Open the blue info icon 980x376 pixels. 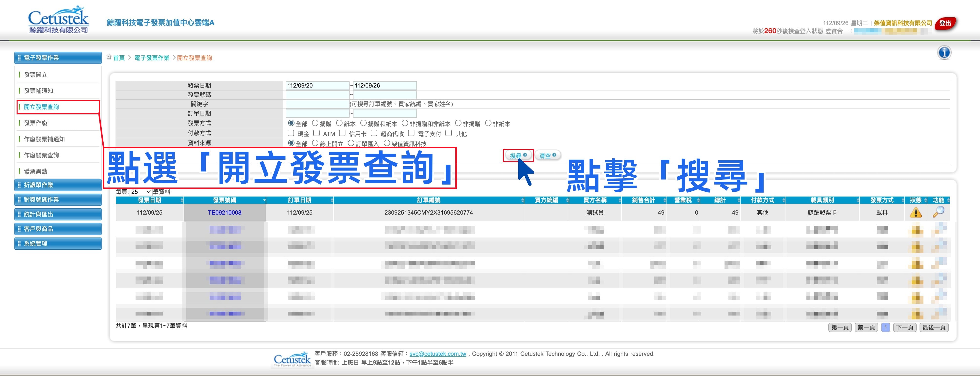point(944,52)
